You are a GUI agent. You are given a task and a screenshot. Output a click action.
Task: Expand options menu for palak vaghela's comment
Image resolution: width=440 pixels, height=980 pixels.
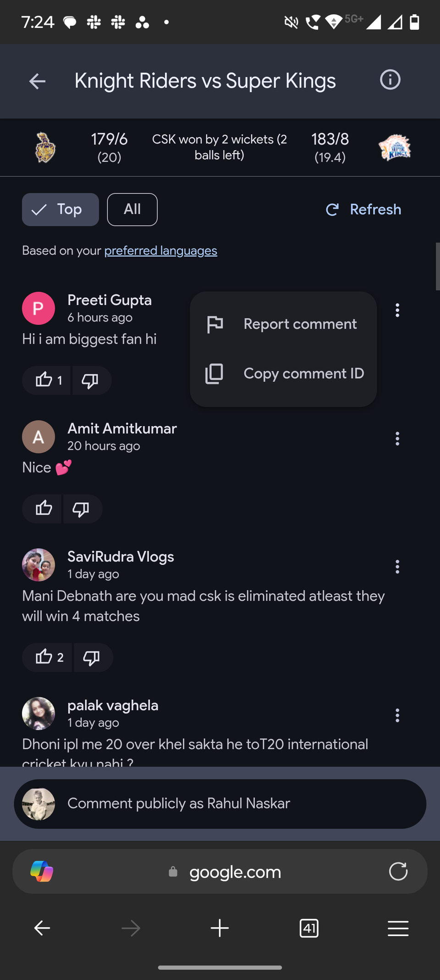(397, 715)
